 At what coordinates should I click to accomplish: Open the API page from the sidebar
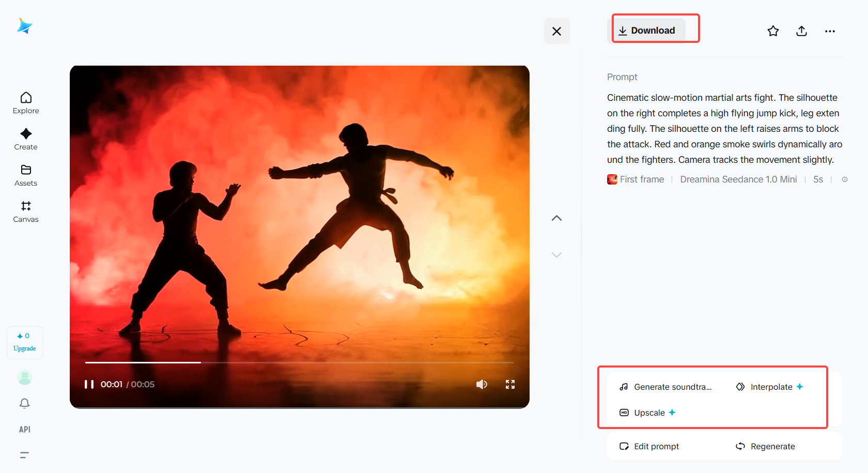(x=24, y=429)
